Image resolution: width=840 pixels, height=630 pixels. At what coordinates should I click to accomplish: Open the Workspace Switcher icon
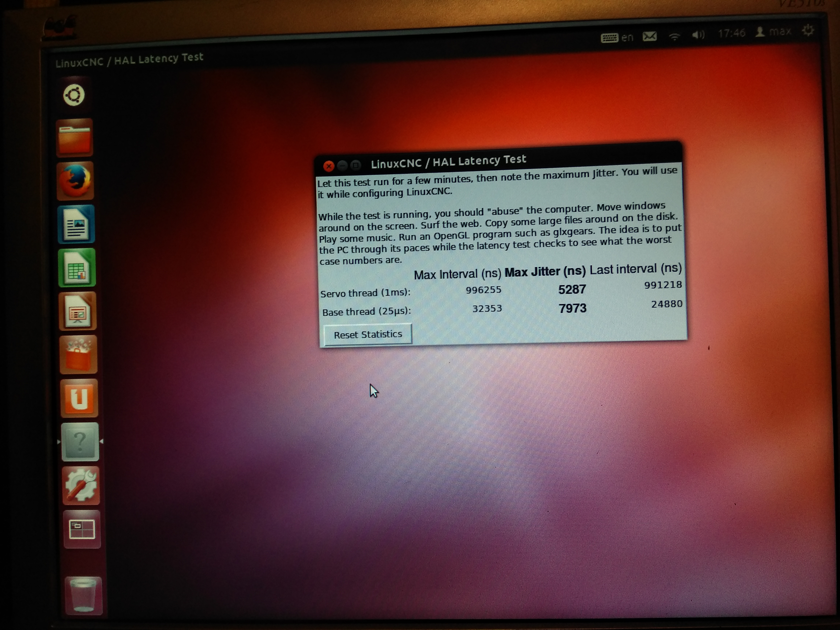(82, 529)
